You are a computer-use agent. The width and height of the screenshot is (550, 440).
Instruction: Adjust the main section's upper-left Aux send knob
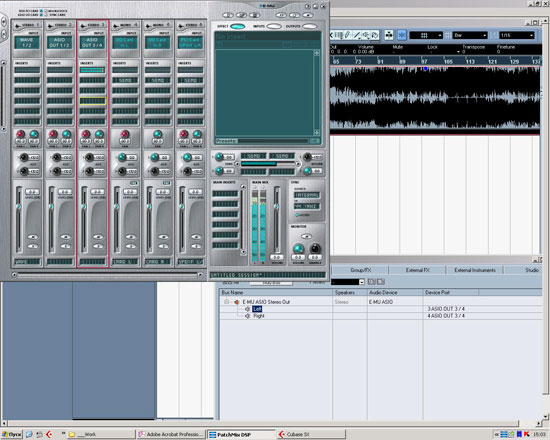pos(219,157)
